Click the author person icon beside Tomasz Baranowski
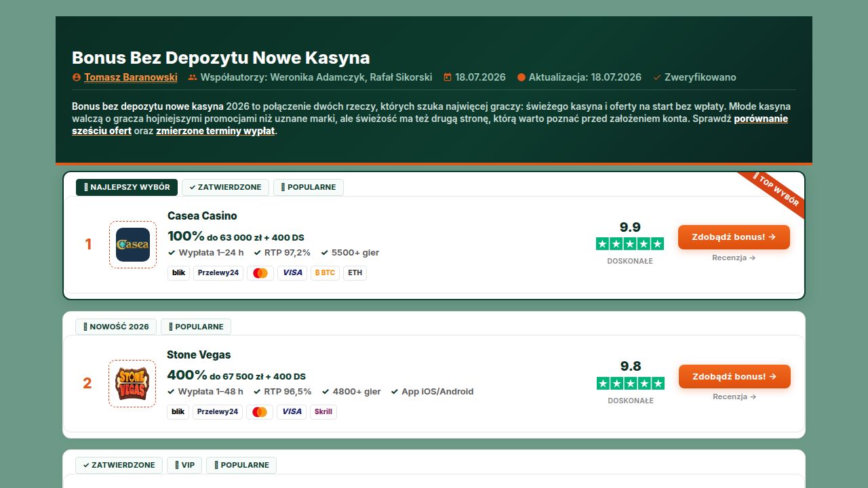Image resolution: width=868 pixels, height=488 pixels. tap(77, 77)
